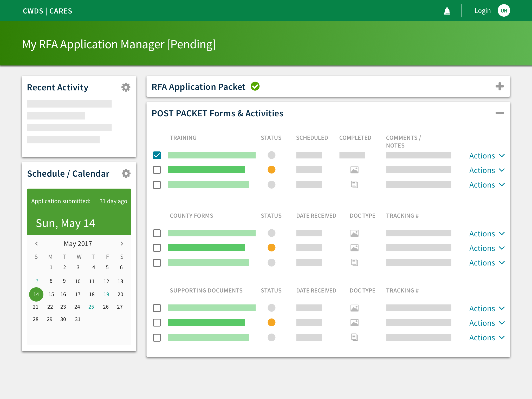The width and height of the screenshot is (532, 399).
Task: Click image icon in second Training row
Action: point(354,170)
